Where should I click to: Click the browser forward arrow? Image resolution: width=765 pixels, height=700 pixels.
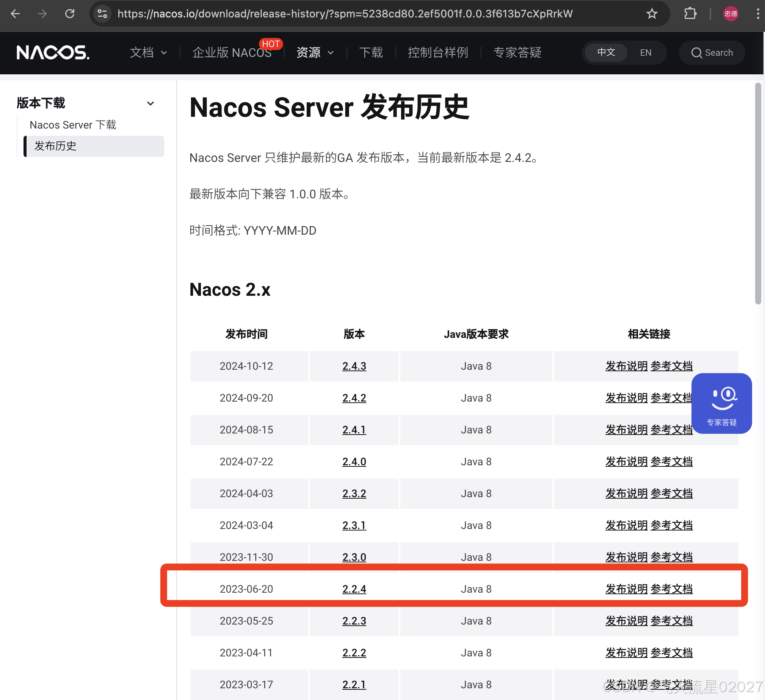pyautogui.click(x=42, y=14)
